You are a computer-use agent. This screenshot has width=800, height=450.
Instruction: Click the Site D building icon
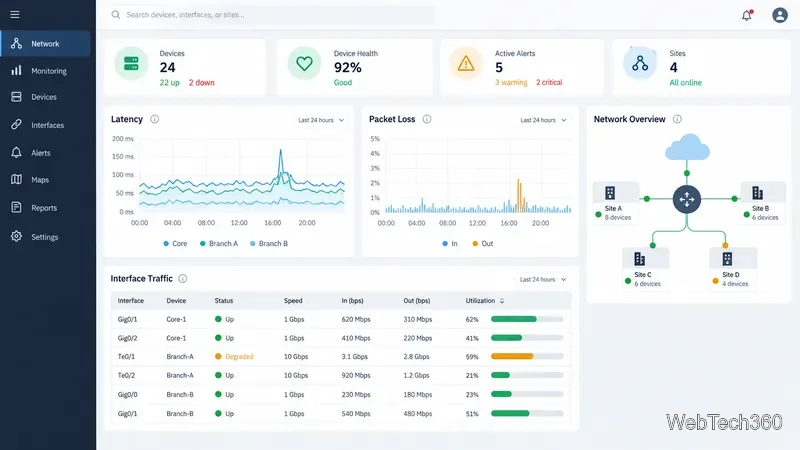[727, 259]
